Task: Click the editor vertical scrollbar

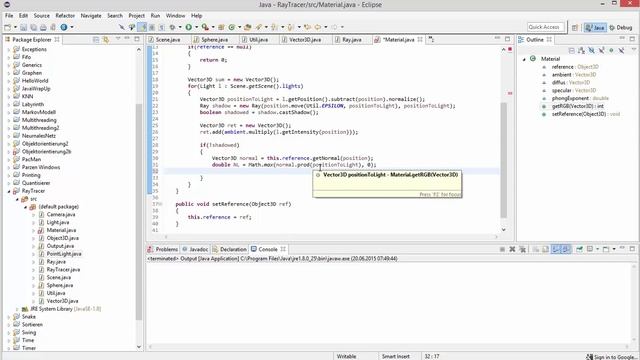Action: (504, 159)
